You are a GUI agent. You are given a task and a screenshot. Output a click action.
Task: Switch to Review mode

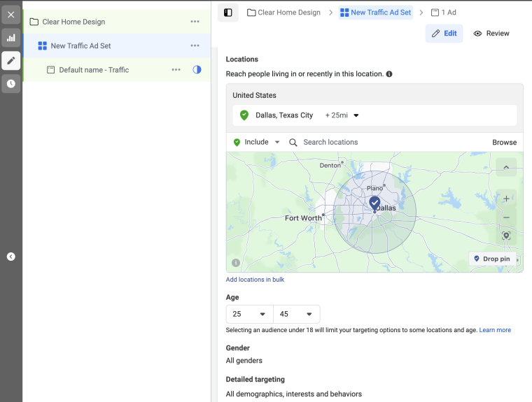coord(491,34)
